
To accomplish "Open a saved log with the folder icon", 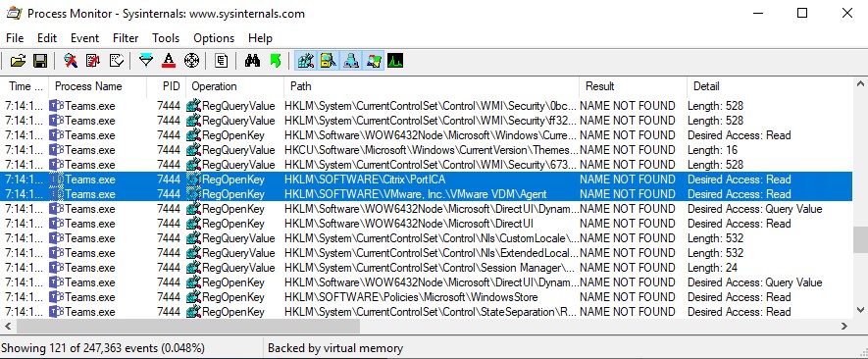I will [x=19, y=61].
